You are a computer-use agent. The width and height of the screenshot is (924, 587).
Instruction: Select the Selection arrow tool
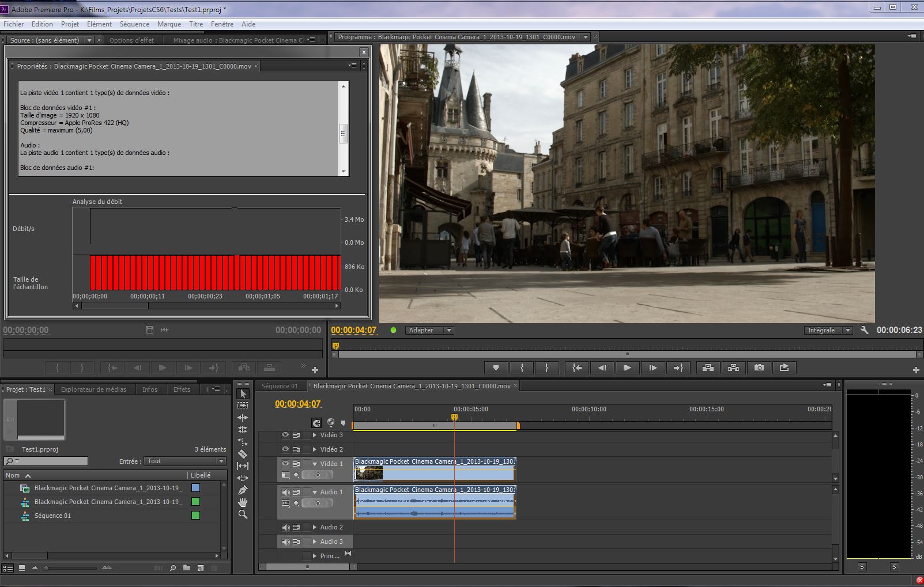(x=243, y=394)
